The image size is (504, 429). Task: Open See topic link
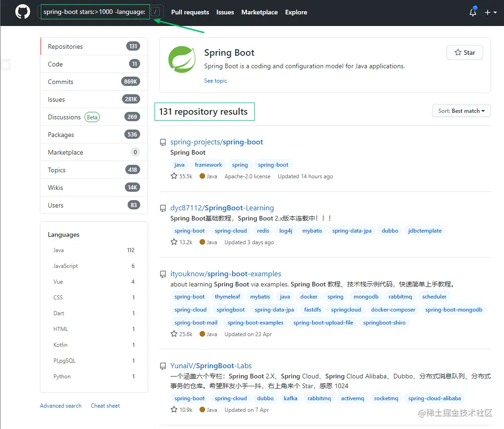(215, 81)
